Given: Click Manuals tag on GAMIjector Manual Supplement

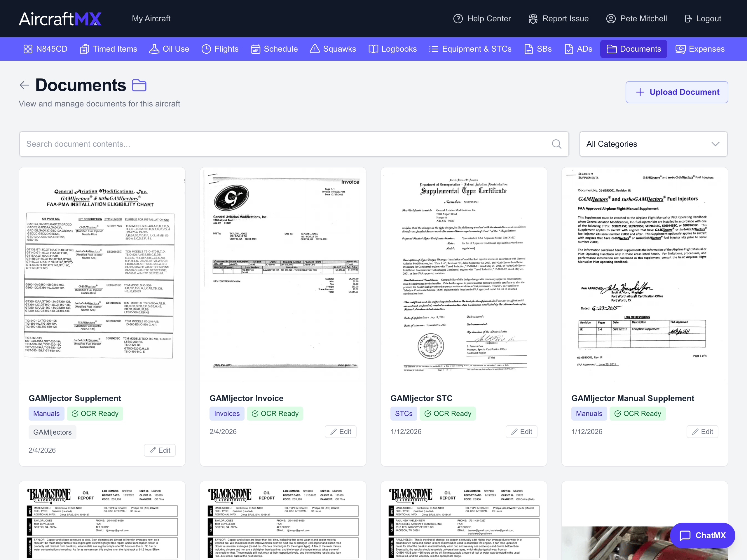Looking at the screenshot, I should (589, 414).
